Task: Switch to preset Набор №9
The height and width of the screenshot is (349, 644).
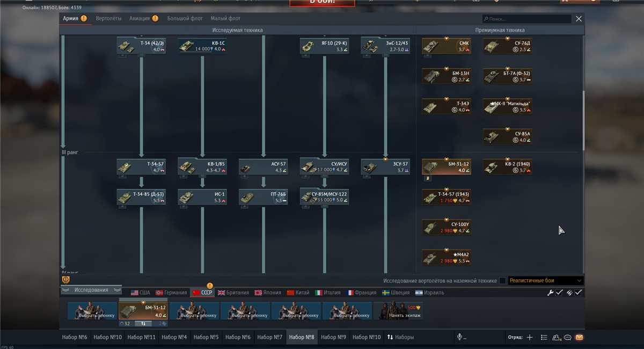Action: click(x=333, y=337)
